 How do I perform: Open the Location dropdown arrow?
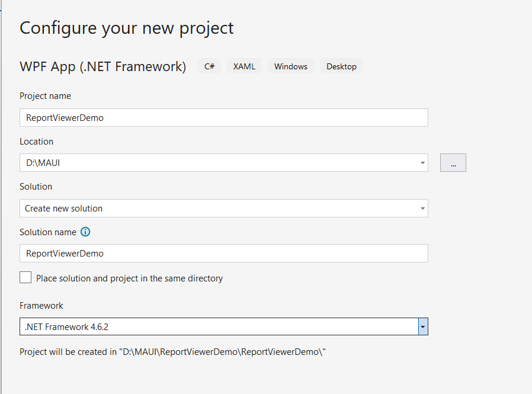tap(422, 163)
